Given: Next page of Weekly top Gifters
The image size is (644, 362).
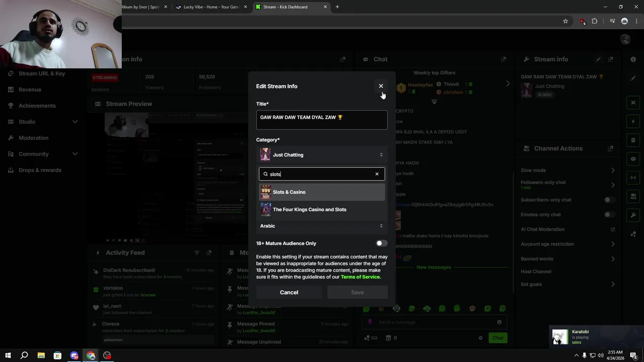Looking at the screenshot, I should click(508, 84).
